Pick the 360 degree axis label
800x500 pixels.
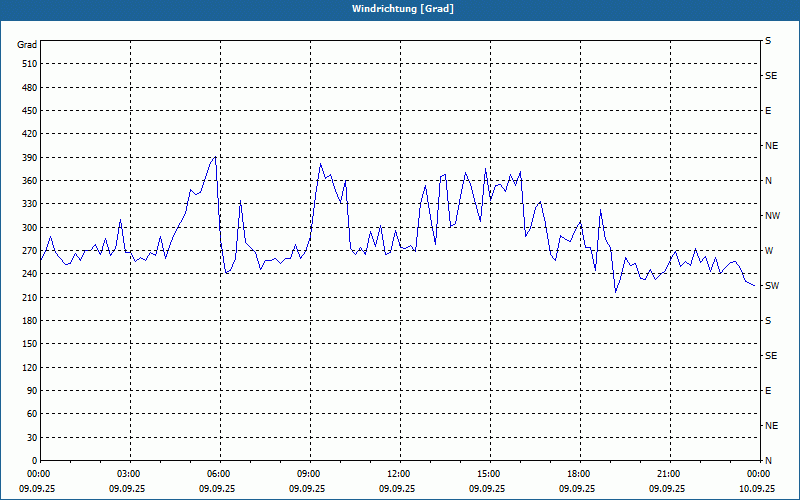pos(30,181)
